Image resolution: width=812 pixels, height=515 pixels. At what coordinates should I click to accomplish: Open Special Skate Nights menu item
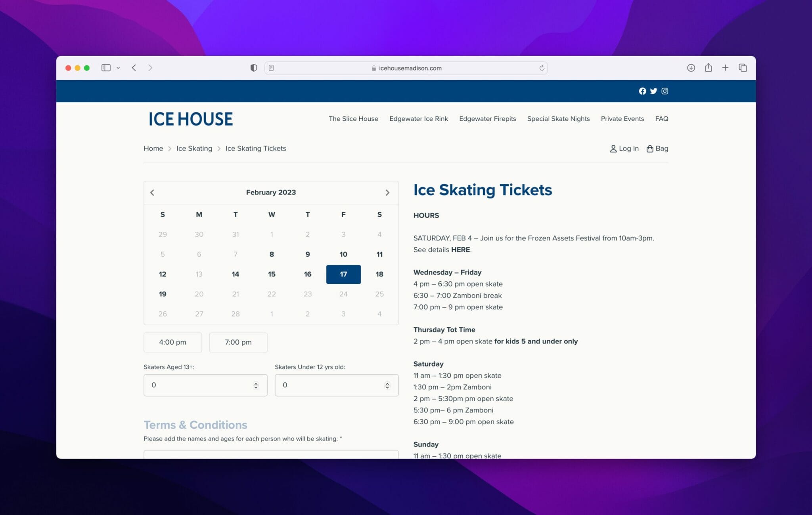pos(558,119)
